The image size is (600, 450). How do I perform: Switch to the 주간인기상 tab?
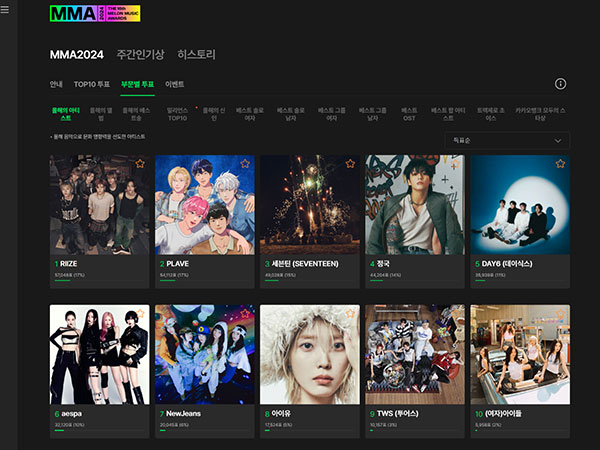tap(140, 55)
